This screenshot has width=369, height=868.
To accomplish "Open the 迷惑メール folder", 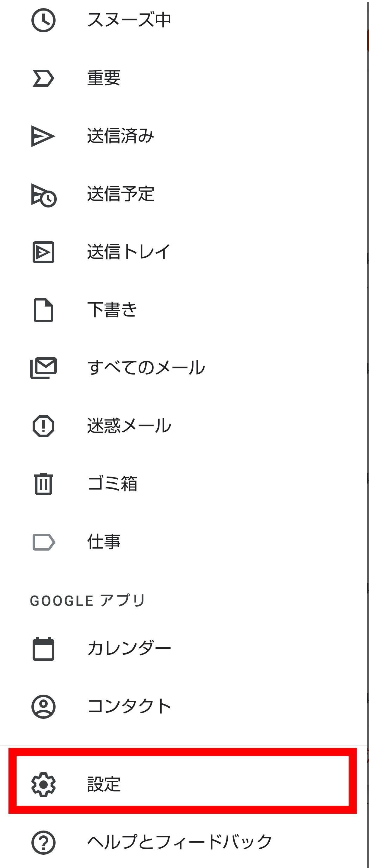I will (129, 426).
